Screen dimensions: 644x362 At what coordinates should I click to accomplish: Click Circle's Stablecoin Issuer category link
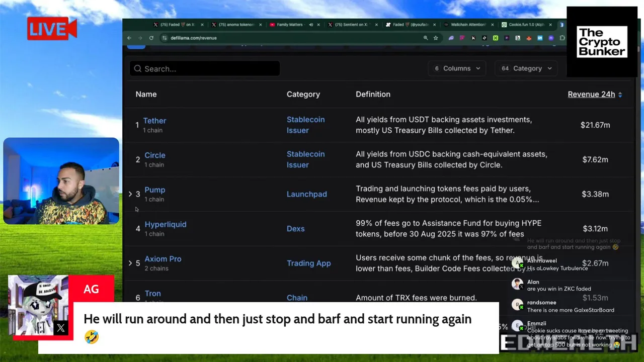point(305,159)
